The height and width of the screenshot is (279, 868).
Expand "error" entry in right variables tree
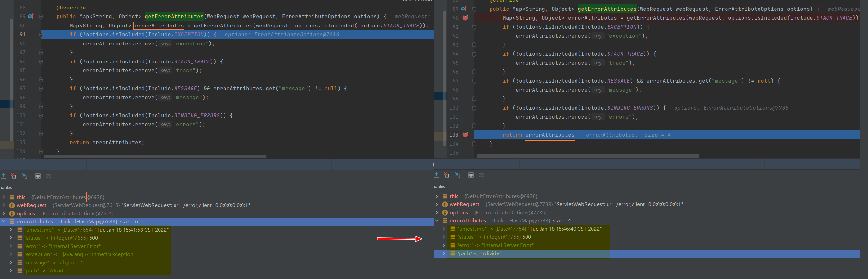tap(444, 245)
